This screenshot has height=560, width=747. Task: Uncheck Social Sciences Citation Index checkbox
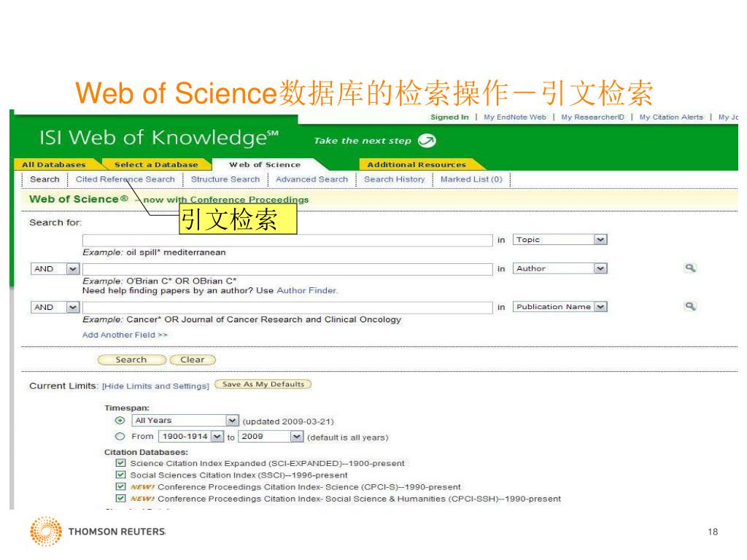[x=120, y=475]
